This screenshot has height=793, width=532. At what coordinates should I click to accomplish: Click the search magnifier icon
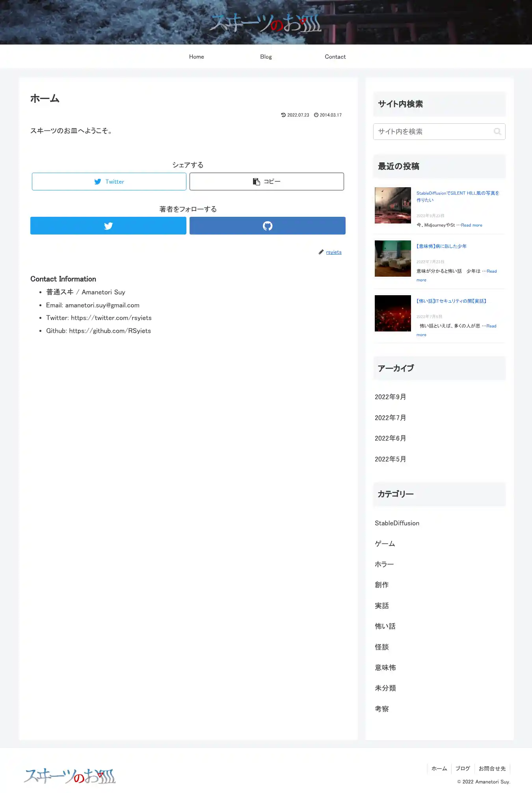[x=497, y=132]
